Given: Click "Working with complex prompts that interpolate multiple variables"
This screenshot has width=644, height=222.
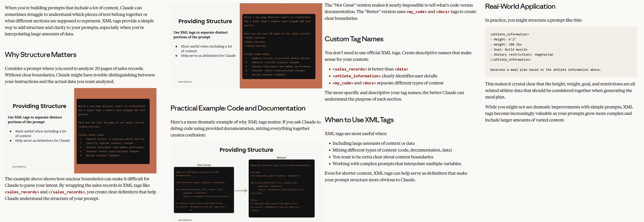Looking at the screenshot, I should (x=397, y=164).
